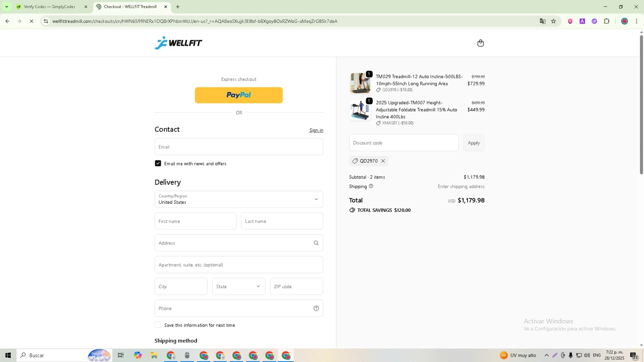
Task: Open Task View on the taskbar
Action: point(121,355)
